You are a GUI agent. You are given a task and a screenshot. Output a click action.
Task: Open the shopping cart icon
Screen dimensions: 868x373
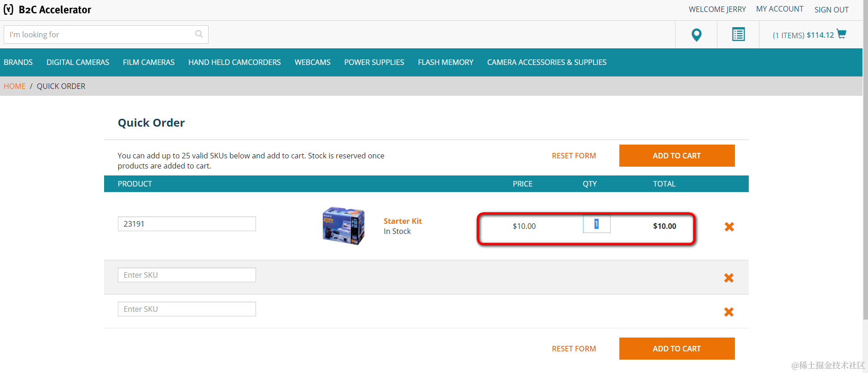pos(841,34)
